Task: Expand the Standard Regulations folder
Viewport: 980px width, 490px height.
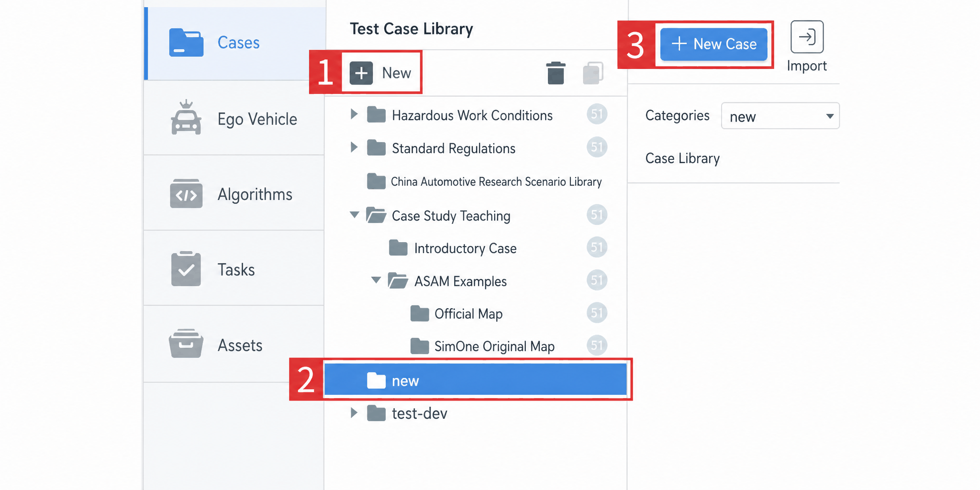Action: (354, 147)
